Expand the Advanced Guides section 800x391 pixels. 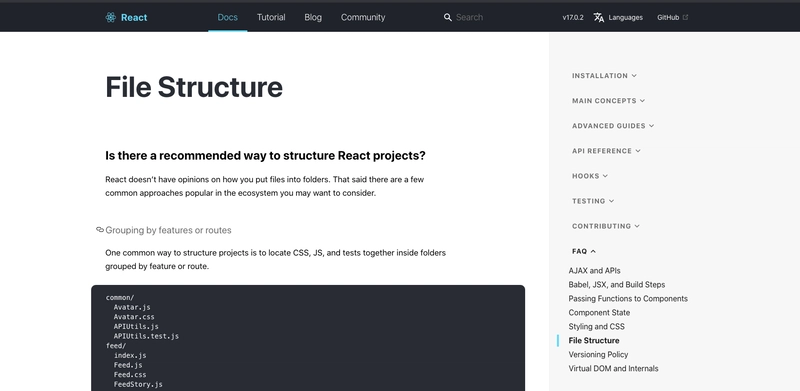[613, 126]
